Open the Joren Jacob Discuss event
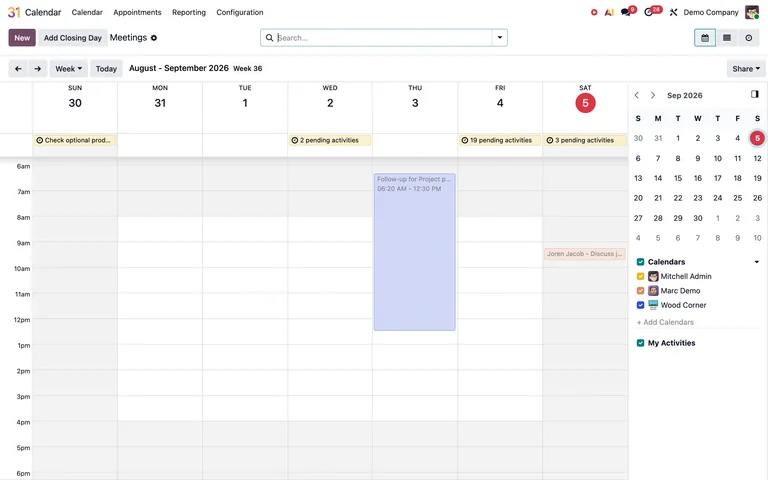This screenshot has width=768, height=480. coord(585,254)
